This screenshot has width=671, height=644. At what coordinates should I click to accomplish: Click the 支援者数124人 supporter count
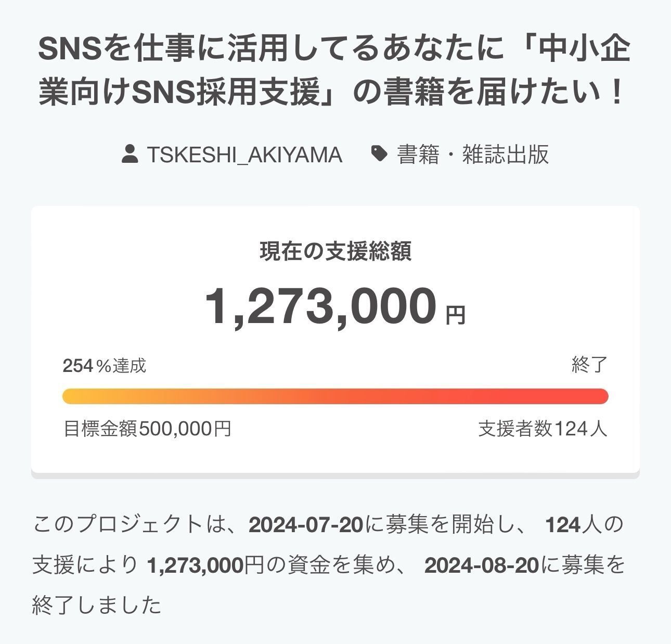click(543, 429)
